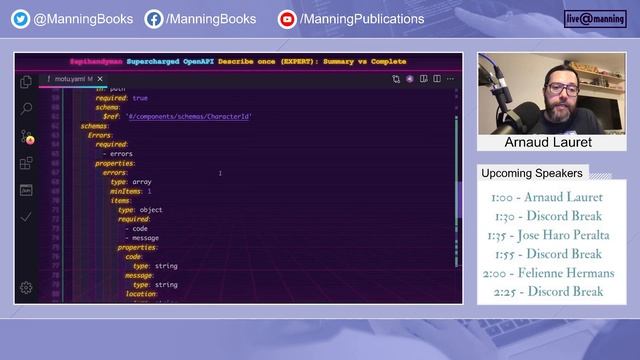Click the open changes compare icon
This screenshot has height=360, width=640.
[396, 79]
